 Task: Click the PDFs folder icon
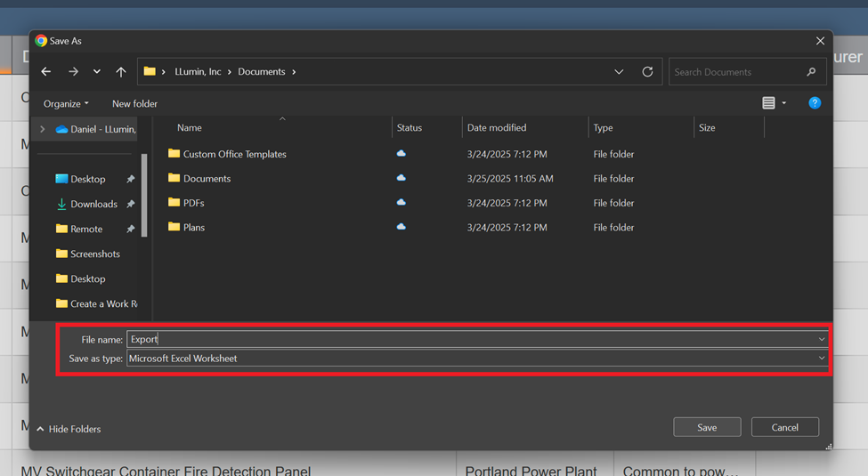click(174, 203)
